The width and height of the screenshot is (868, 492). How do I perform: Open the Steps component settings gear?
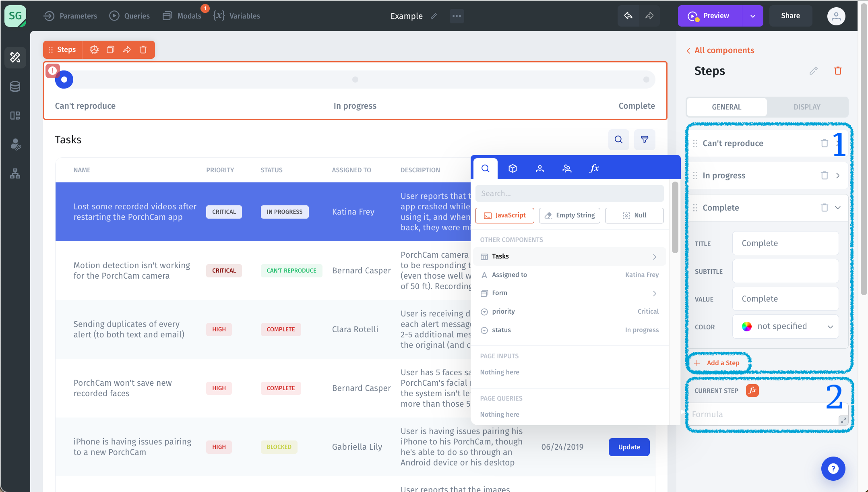(94, 50)
